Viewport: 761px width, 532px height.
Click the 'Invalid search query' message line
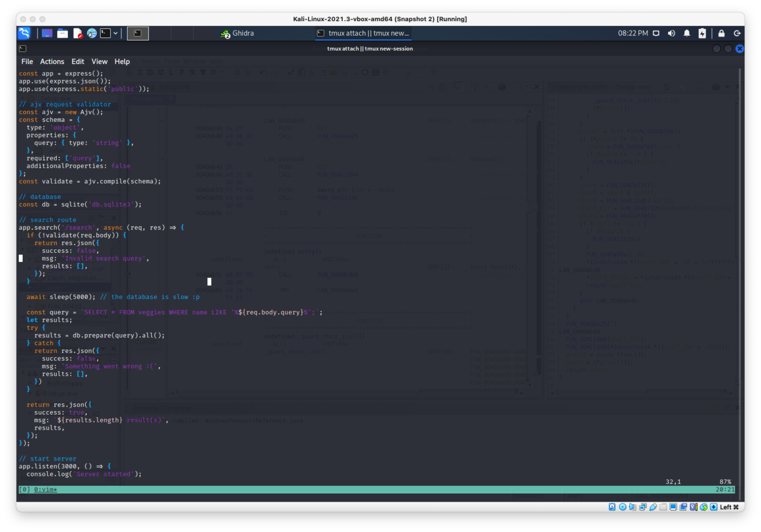96,259
